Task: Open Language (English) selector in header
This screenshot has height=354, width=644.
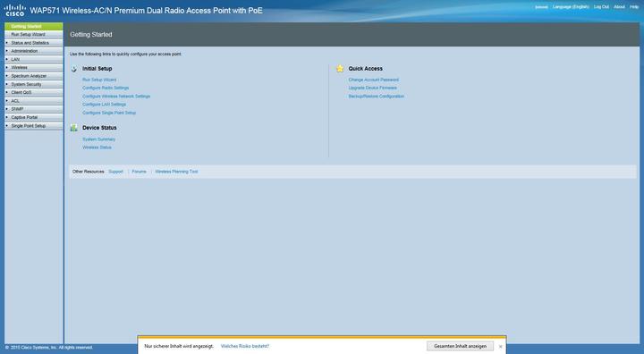Action: coord(571,7)
